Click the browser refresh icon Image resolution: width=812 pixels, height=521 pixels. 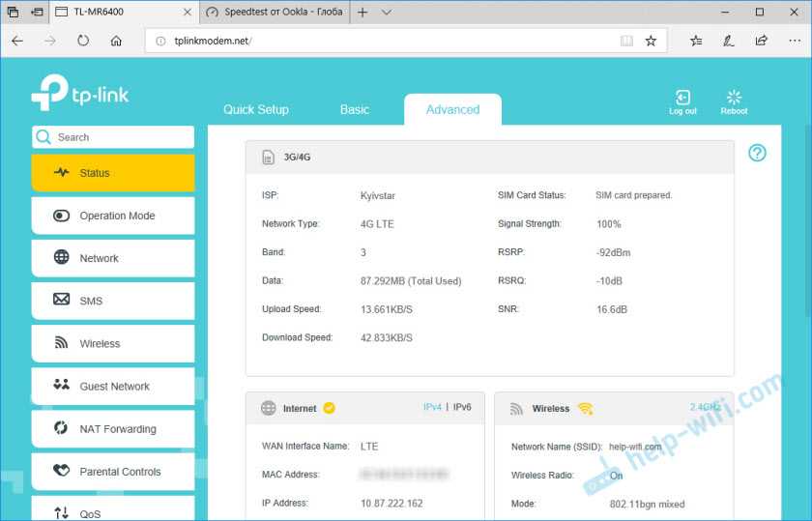[x=83, y=41]
